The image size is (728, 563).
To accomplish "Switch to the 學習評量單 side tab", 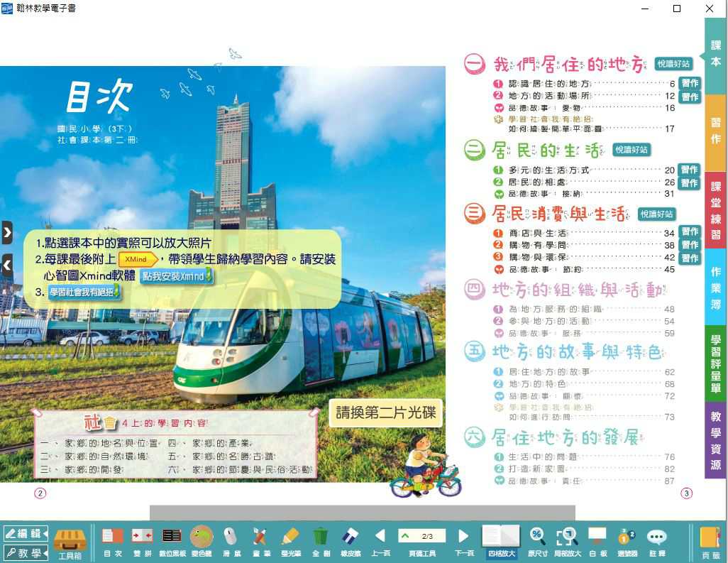I will [x=715, y=364].
